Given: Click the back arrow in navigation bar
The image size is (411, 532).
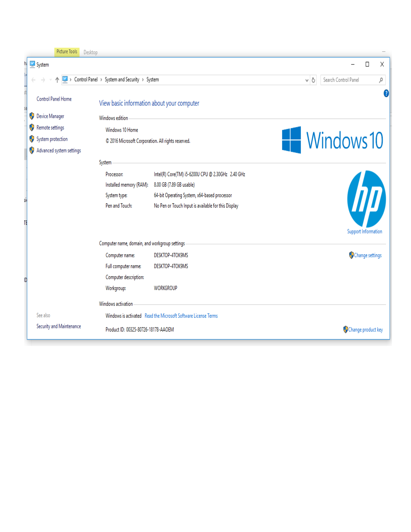Looking at the screenshot, I should (34, 80).
